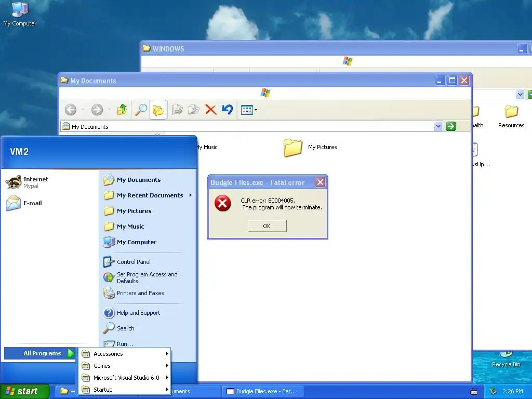Close the Budgie Files.exe error dialog
The width and height of the screenshot is (532, 399).
[320, 182]
